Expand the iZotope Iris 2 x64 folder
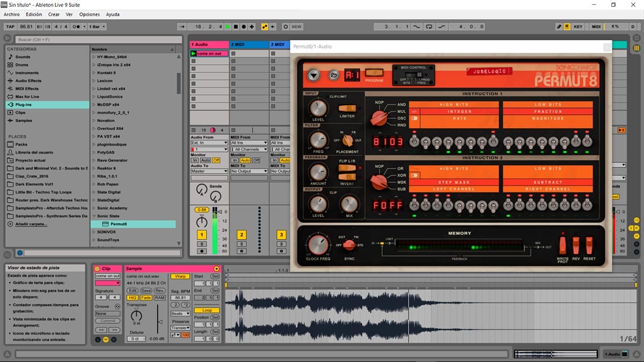The height and width of the screenshot is (362, 644). pos(93,65)
